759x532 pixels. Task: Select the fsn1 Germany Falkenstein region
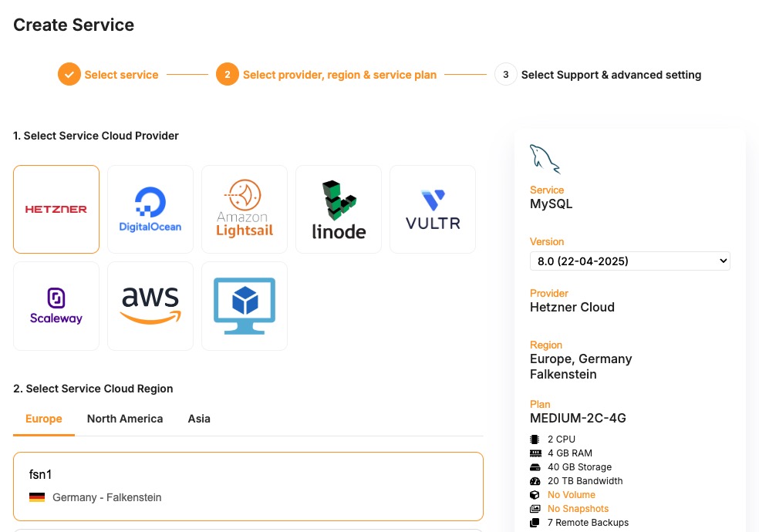[x=248, y=486]
